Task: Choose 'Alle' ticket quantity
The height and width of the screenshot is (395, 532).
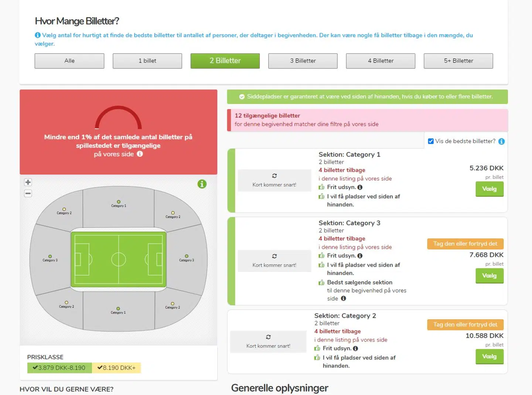Action: 69,61
